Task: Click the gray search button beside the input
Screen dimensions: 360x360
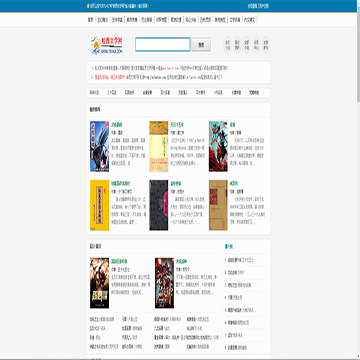Action: (x=201, y=45)
